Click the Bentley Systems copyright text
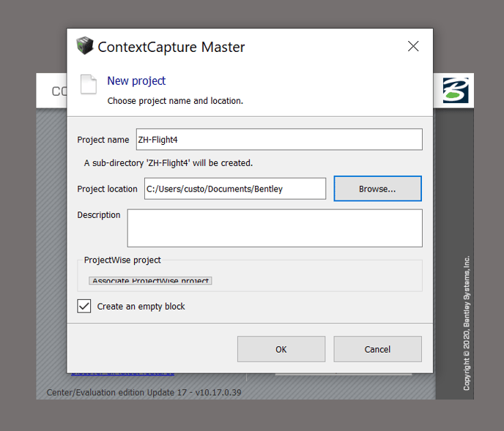504x431 pixels. (x=467, y=322)
